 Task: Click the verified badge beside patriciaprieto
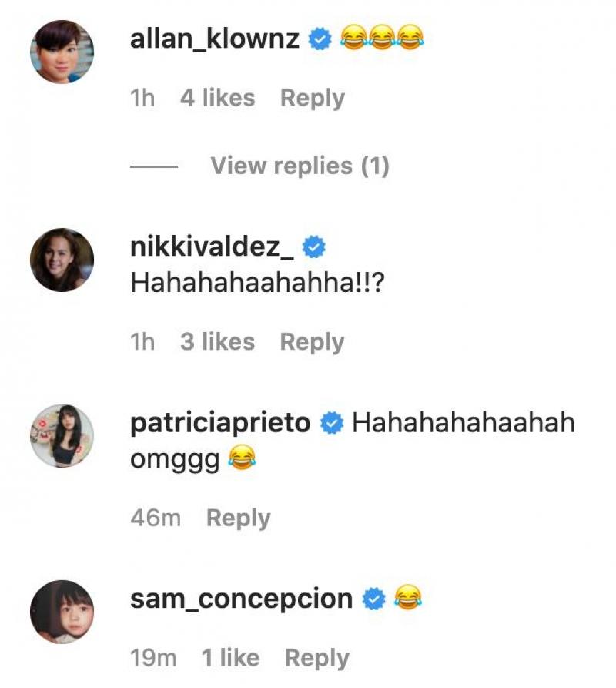pos(332,423)
